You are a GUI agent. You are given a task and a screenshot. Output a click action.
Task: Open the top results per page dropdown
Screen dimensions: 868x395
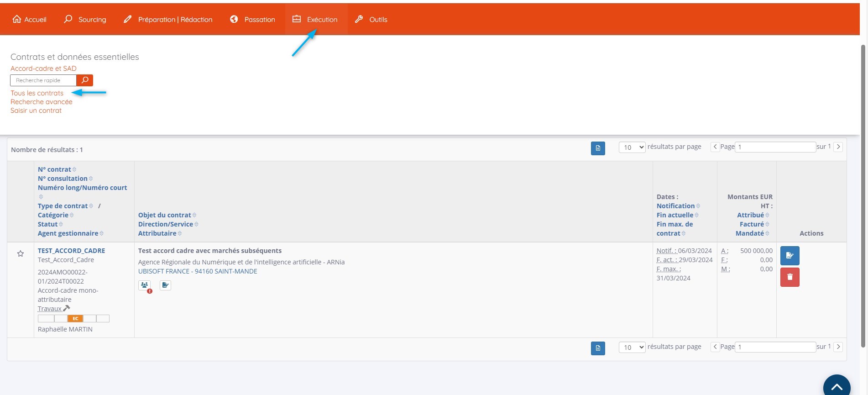pyautogui.click(x=632, y=147)
